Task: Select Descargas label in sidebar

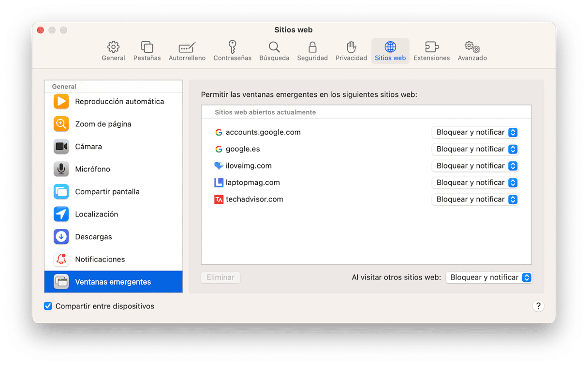Action: 93,237
